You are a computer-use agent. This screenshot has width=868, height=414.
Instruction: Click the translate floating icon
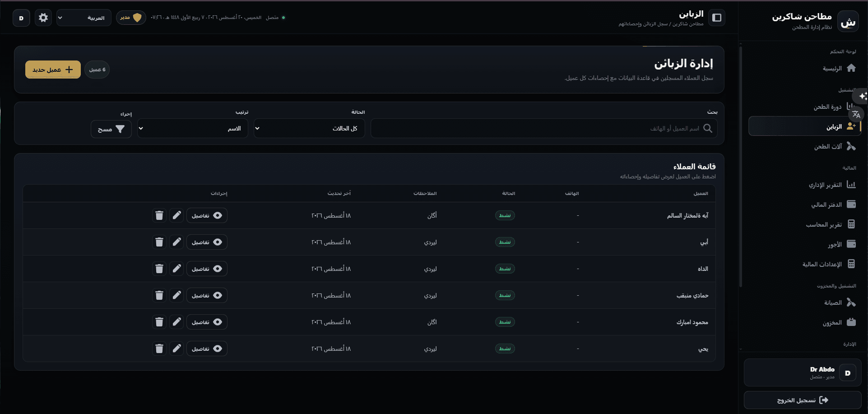point(856,114)
